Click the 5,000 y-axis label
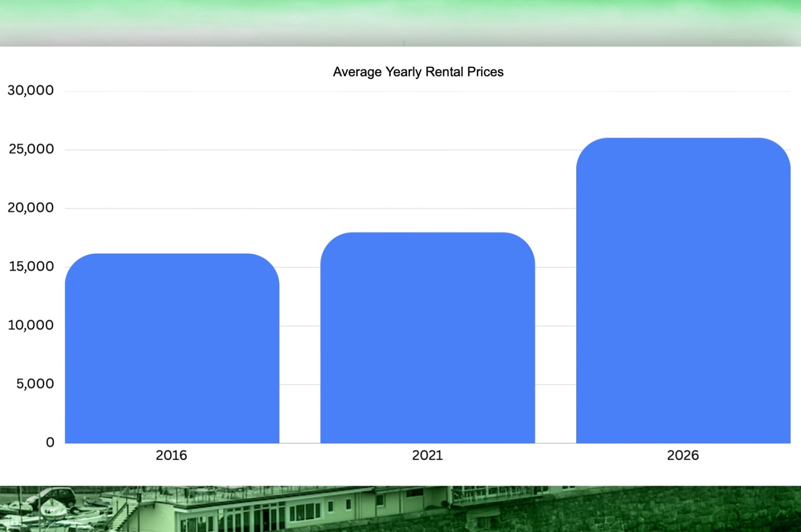801x532 pixels. tap(35, 384)
